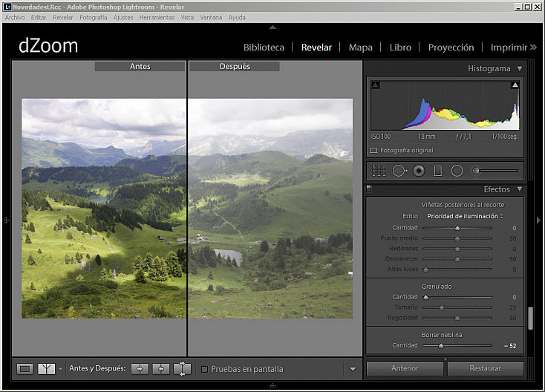The height and width of the screenshot is (392, 545).
Task: Enable Pruebas en pantalla checkbox
Action: [x=204, y=369]
